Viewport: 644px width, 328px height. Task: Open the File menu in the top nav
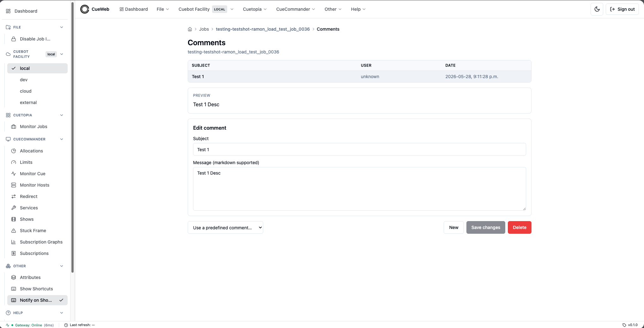[163, 9]
